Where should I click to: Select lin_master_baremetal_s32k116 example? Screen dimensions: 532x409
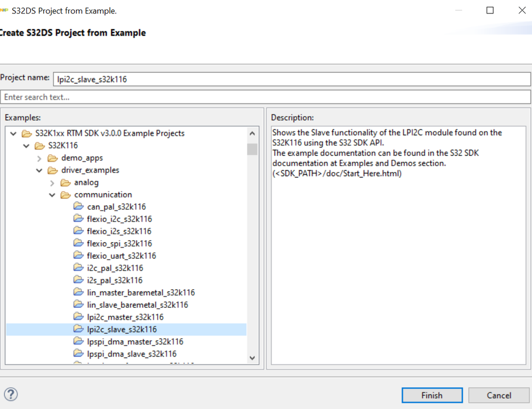coord(141,292)
